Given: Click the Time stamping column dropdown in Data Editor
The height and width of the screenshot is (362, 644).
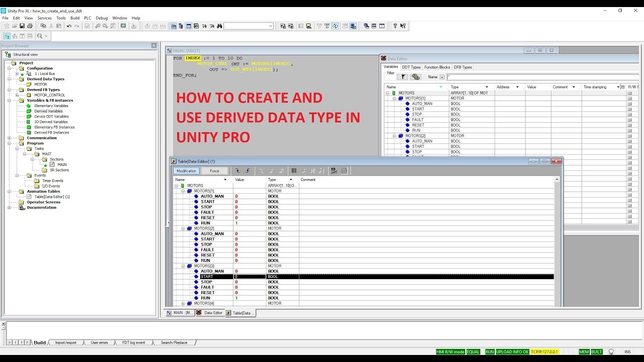Looking at the screenshot, I should click(618, 87).
